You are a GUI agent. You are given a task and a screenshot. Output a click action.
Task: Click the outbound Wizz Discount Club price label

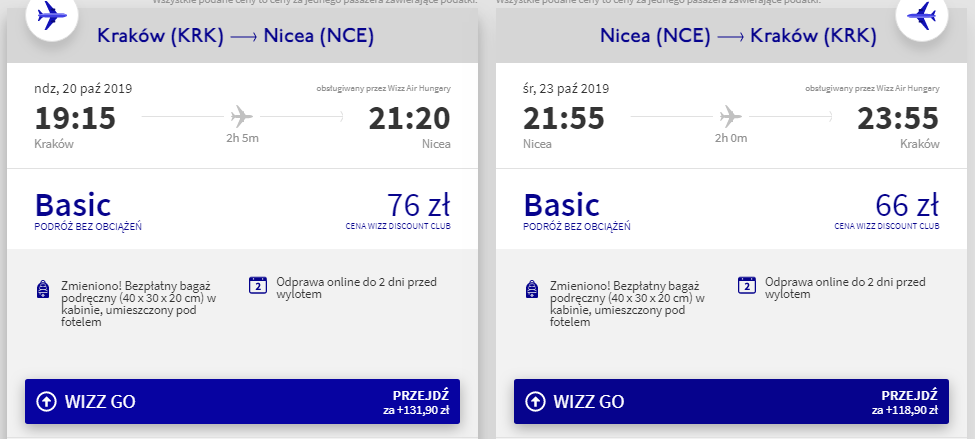(398, 226)
